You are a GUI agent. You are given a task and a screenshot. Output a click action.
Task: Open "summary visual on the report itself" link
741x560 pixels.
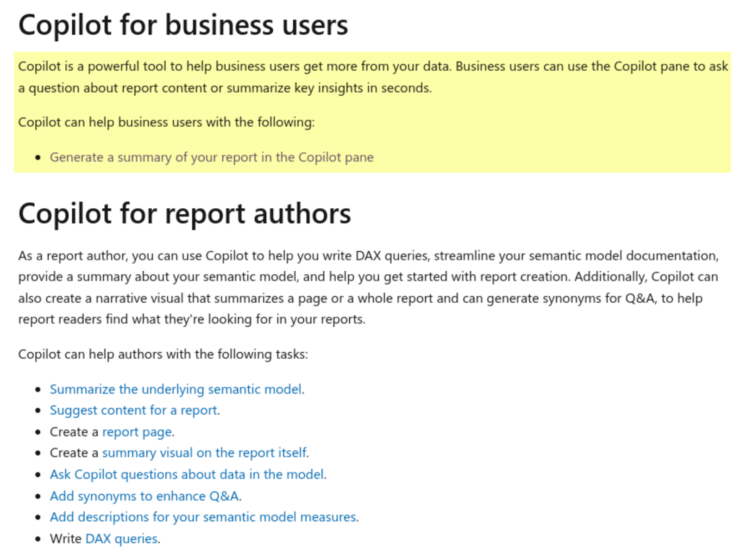click(204, 453)
